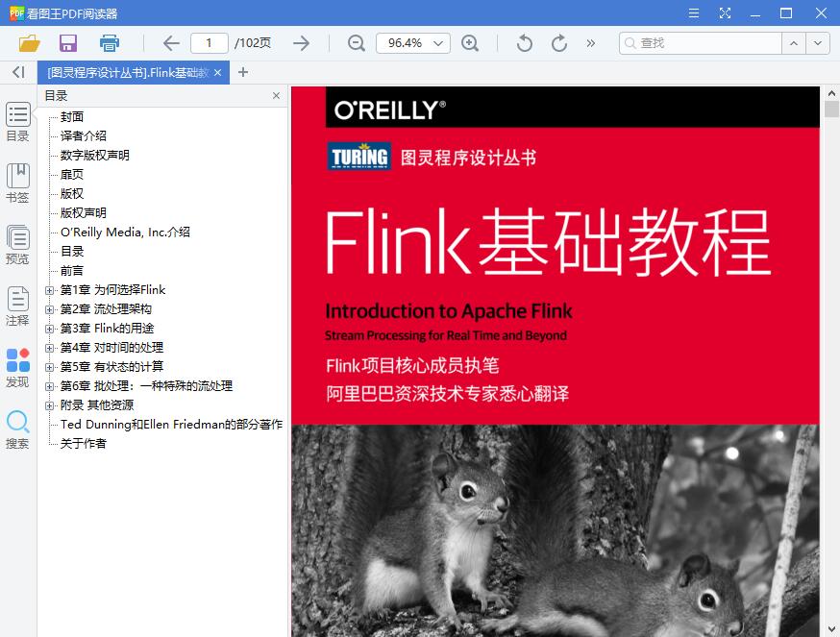Screen dimensions: 840x637
Task: Jump to 关于作者 in the outline
Action: (83, 444)
